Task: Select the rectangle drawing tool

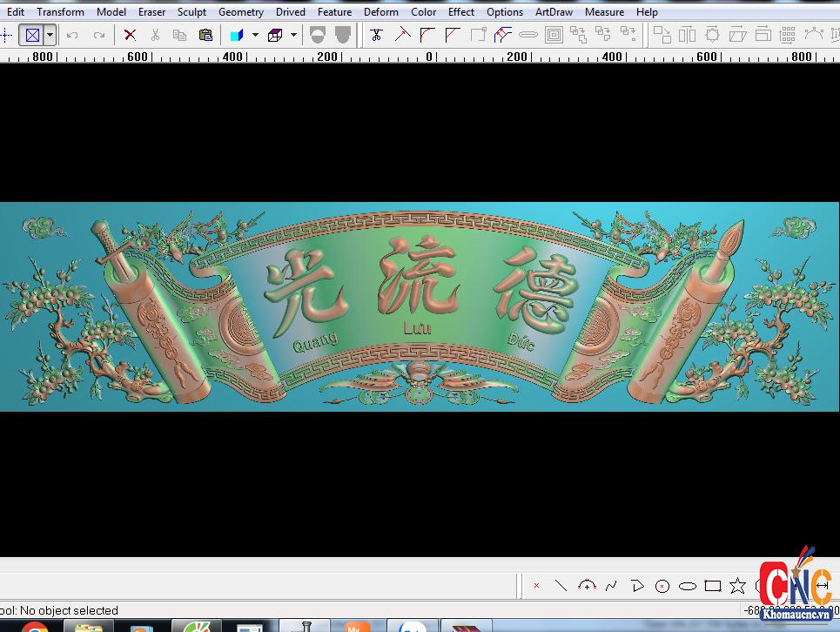Action: click(713, 586)
